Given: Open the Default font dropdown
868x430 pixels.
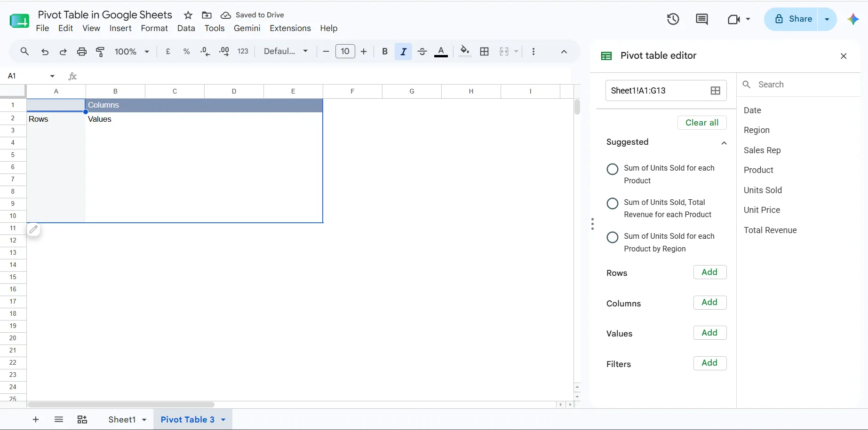Looking at the screenshot, I should tap(286, 52).
